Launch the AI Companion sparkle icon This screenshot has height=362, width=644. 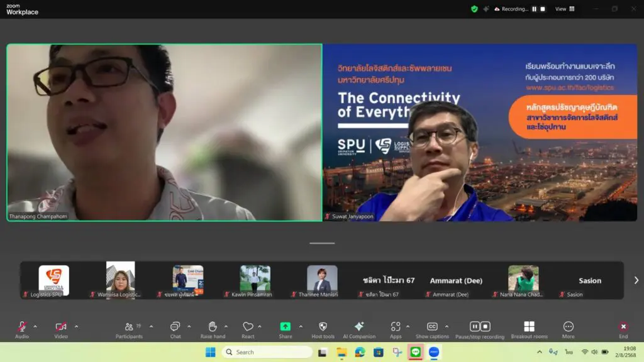359,326
